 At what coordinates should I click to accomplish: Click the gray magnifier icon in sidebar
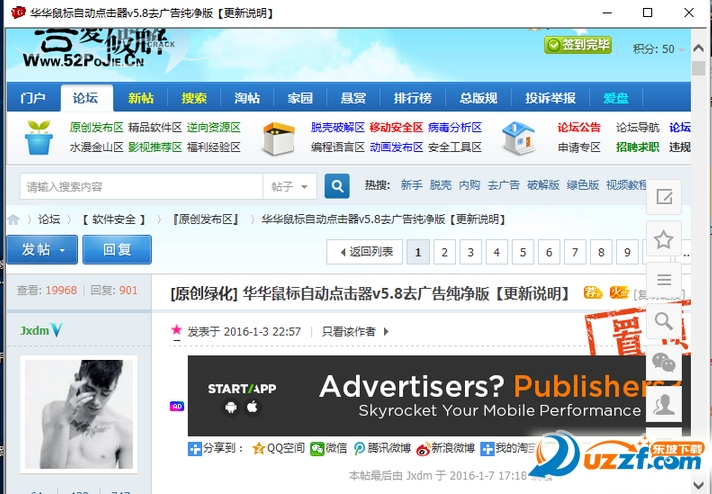664,321
